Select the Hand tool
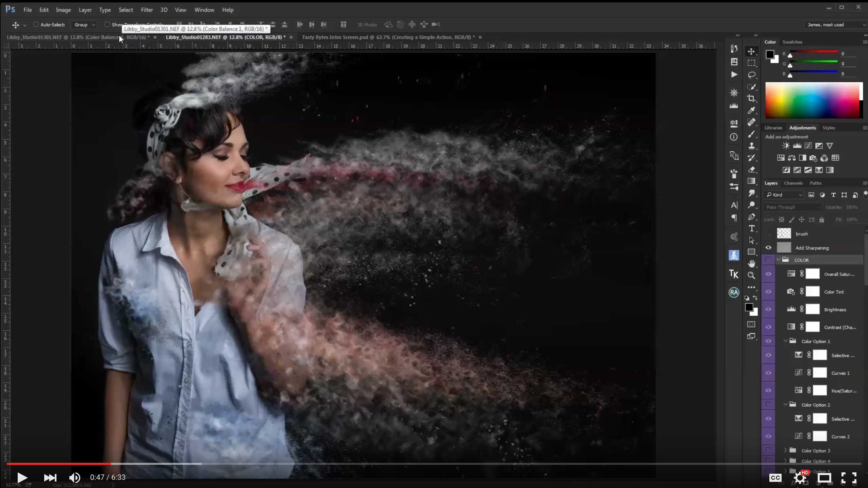The height and width of the screenshot is (488, 868). point(751,264)
